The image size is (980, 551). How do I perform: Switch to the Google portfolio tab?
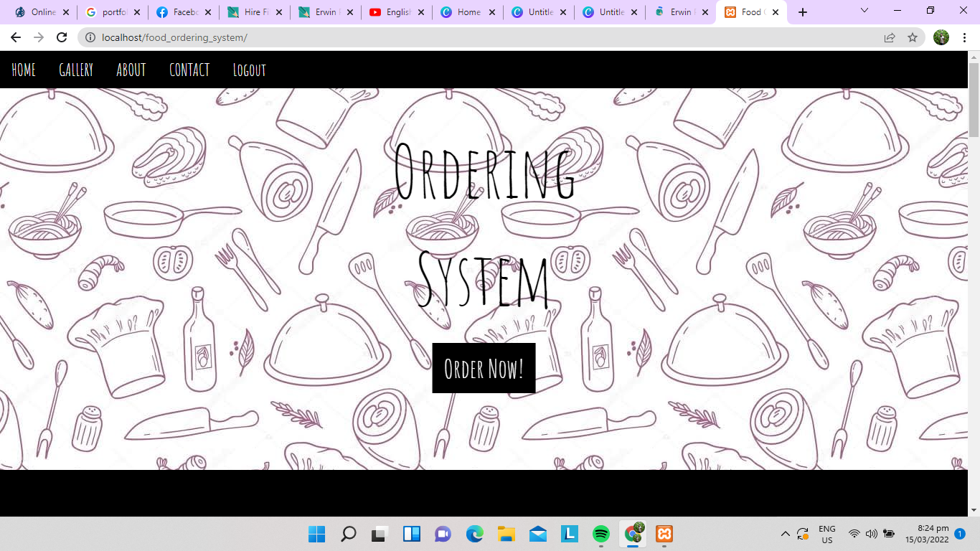(113, 12)
